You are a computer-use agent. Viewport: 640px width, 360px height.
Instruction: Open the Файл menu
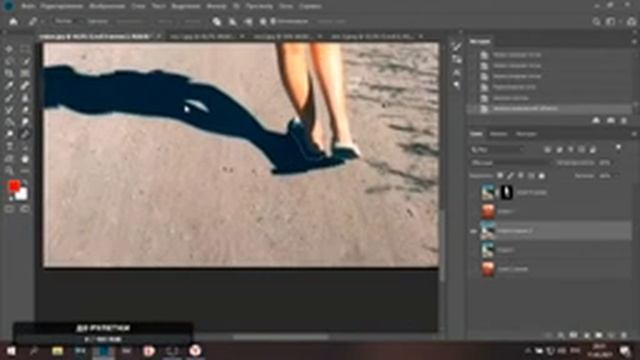point(28,7)
